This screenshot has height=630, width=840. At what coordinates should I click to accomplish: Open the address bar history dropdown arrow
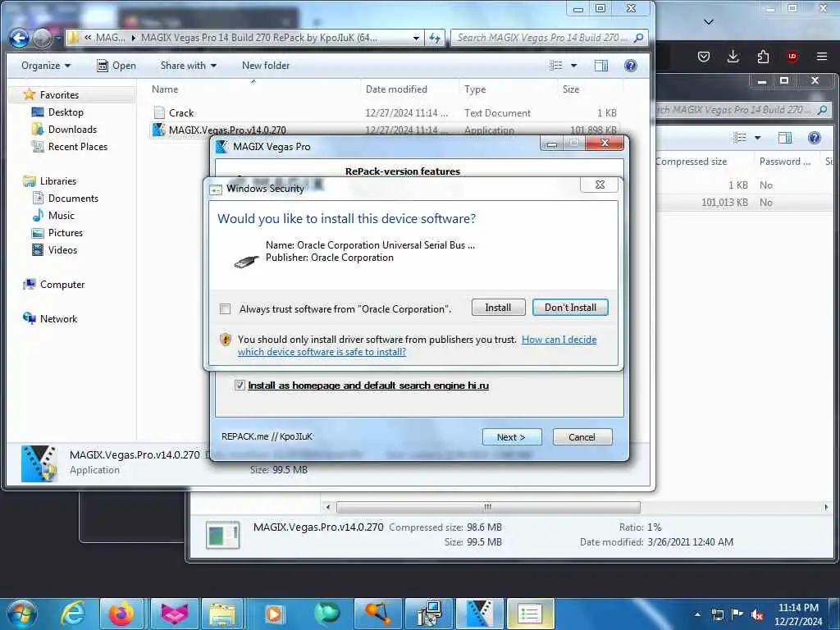click(416, 38)
